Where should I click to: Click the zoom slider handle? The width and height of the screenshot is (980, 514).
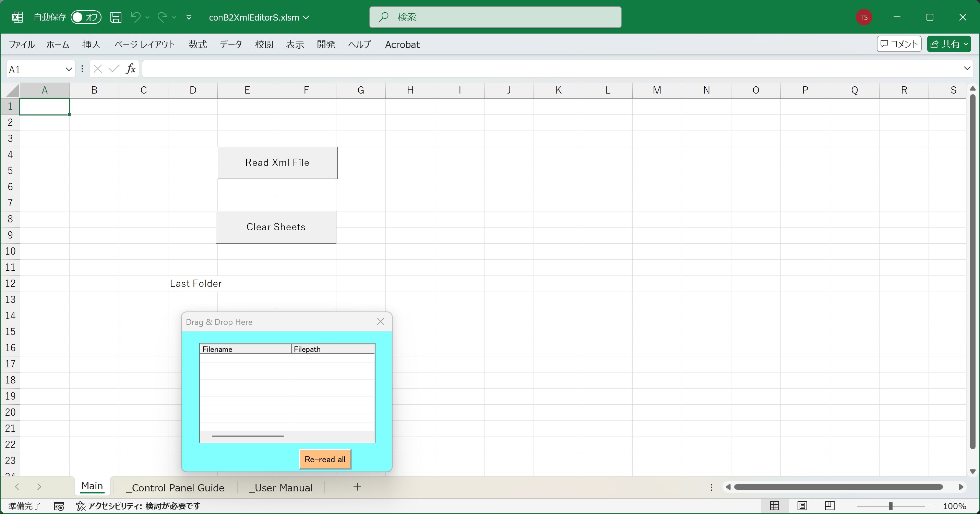[x=891, y=506]
